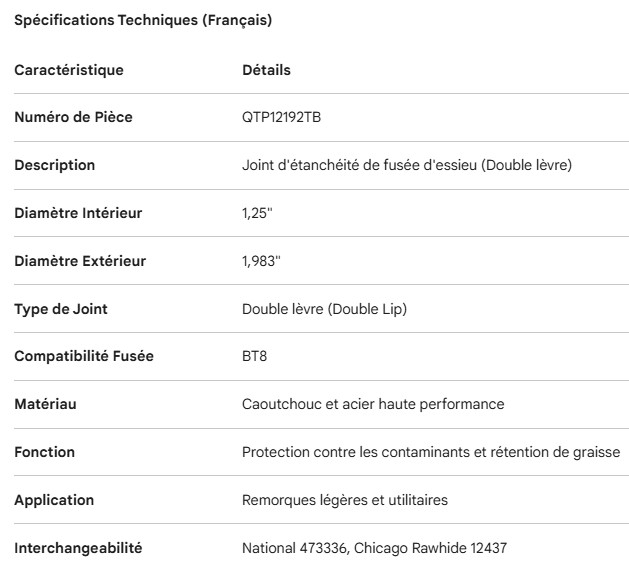Click the 'Fonction' row label

44,452
